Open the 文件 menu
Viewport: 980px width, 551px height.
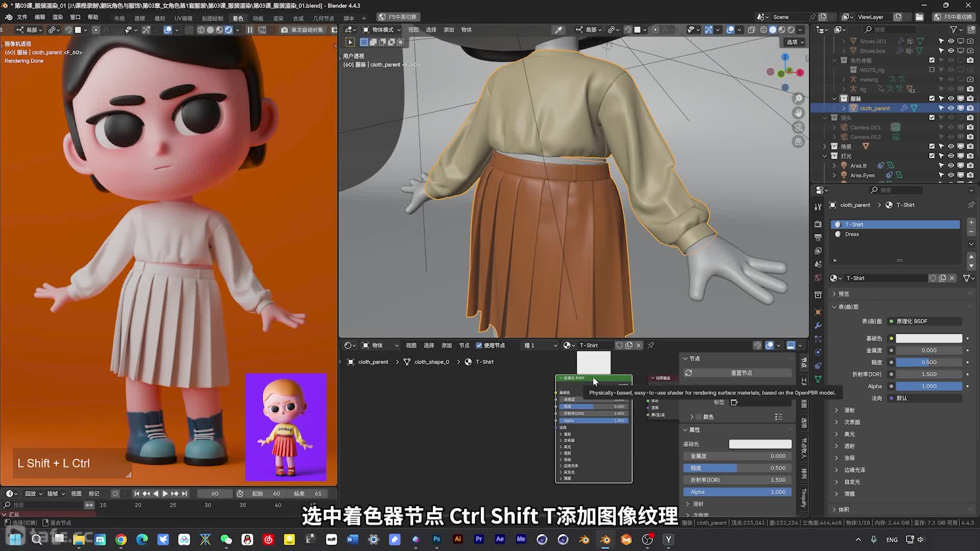click(22, 17)
